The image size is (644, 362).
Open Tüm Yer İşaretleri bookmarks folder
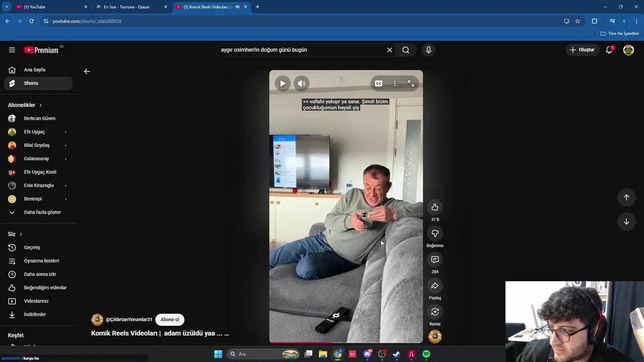point(620,34)
